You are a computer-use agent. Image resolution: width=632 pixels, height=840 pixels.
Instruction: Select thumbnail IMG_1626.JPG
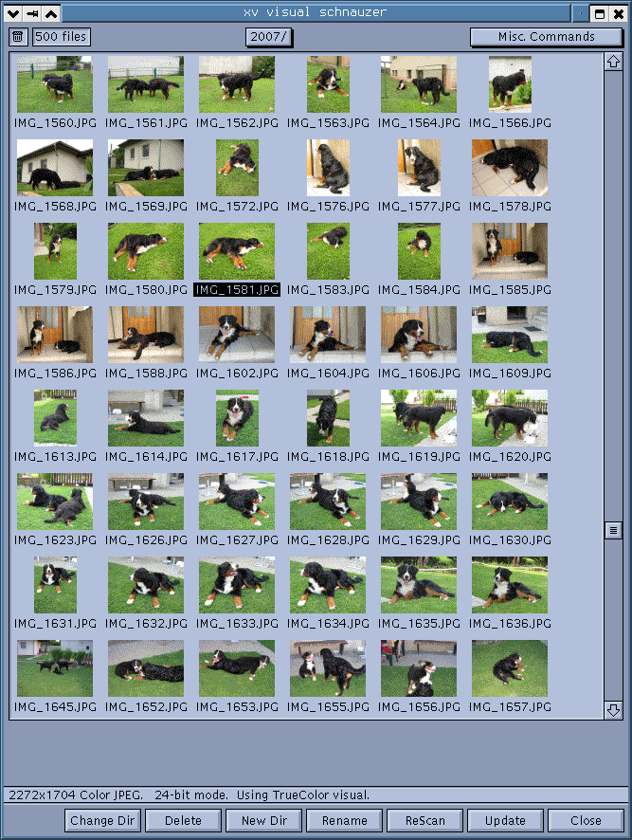[146, 502]
